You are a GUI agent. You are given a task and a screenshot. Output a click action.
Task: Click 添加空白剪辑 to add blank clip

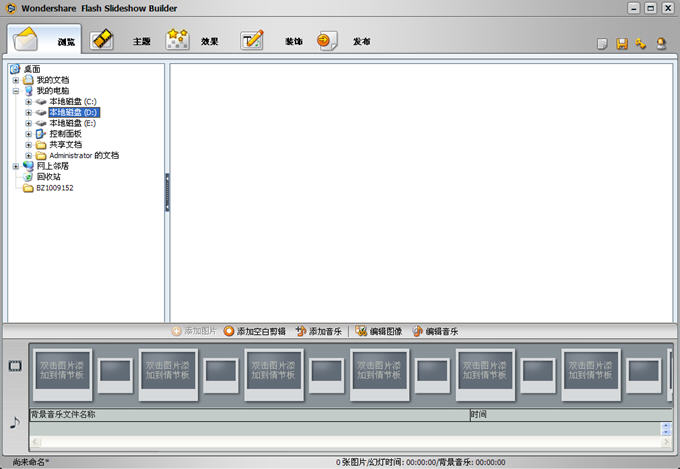tap(255, 331)
